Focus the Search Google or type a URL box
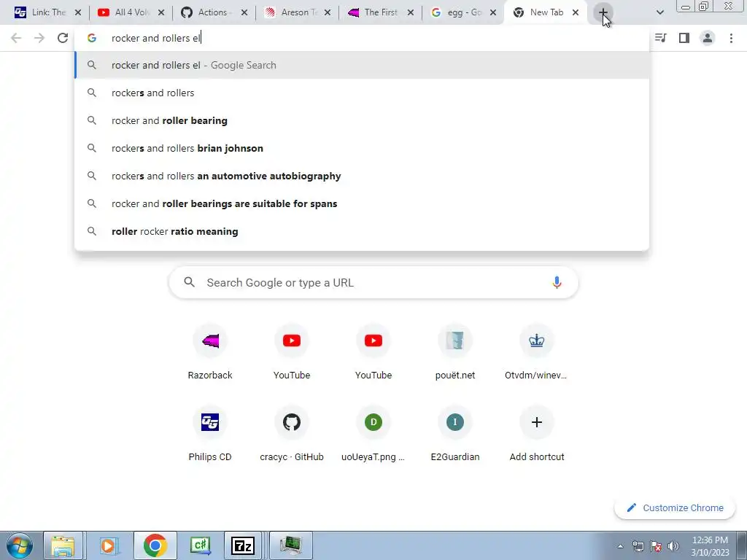747x560 pixels. click(x=373, y=282)
